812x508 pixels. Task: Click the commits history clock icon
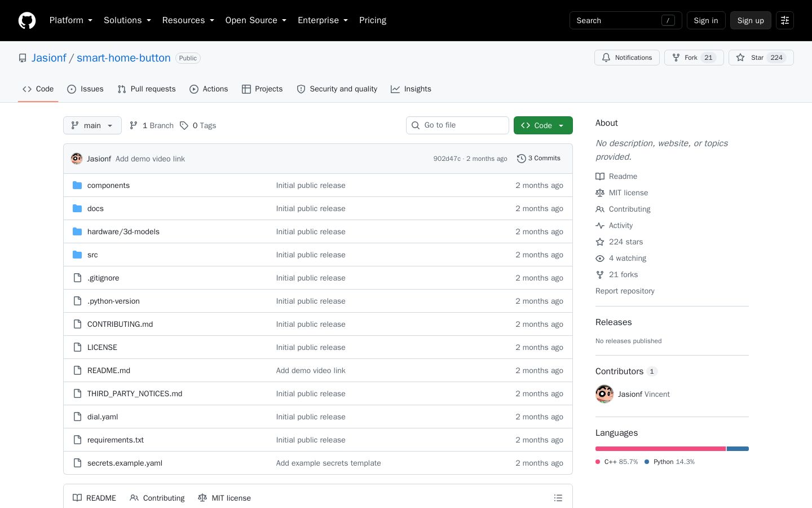click(522, 159)
